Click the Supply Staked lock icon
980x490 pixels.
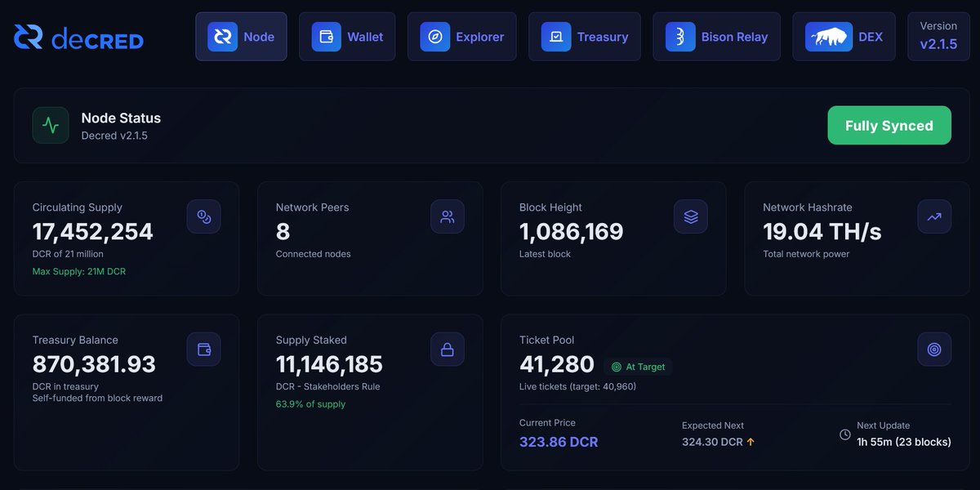click(448, 349)
